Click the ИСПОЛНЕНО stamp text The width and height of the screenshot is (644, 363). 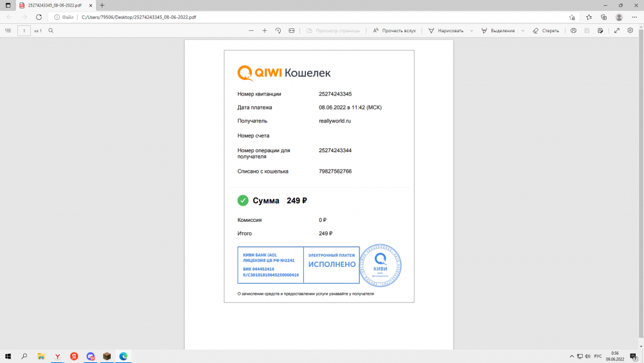tap(332, 264)
